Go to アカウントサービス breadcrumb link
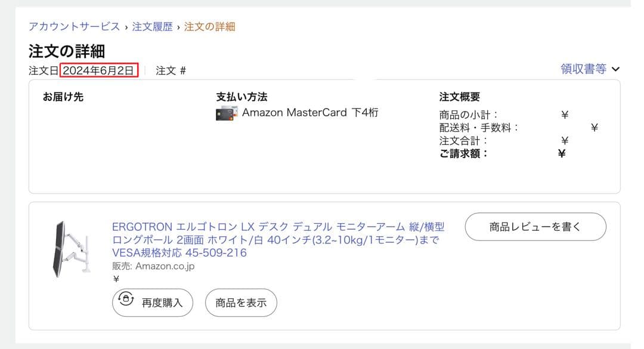The width and height of the screenshot is (644, 349). click(74, 27)
